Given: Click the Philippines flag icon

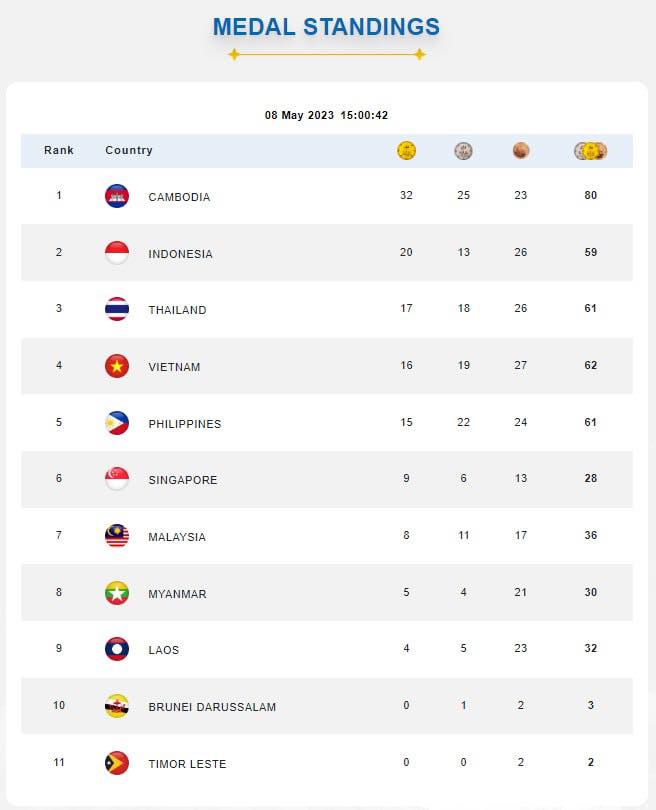Looking at the screenshot, I should (x=117, y=423).
